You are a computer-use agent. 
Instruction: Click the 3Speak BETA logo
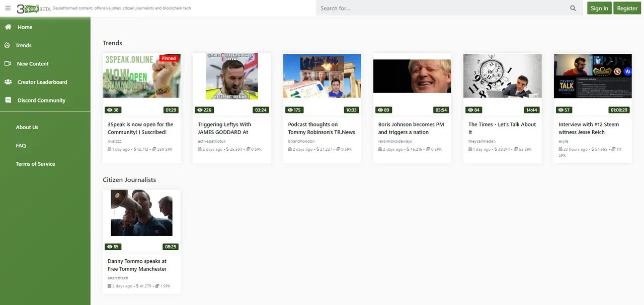coord(33,9)
